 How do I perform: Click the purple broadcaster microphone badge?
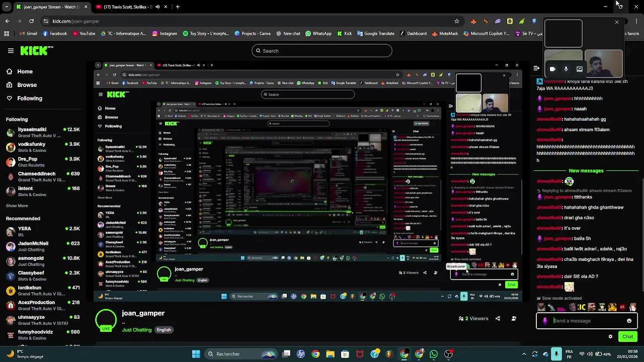point(545,321)
